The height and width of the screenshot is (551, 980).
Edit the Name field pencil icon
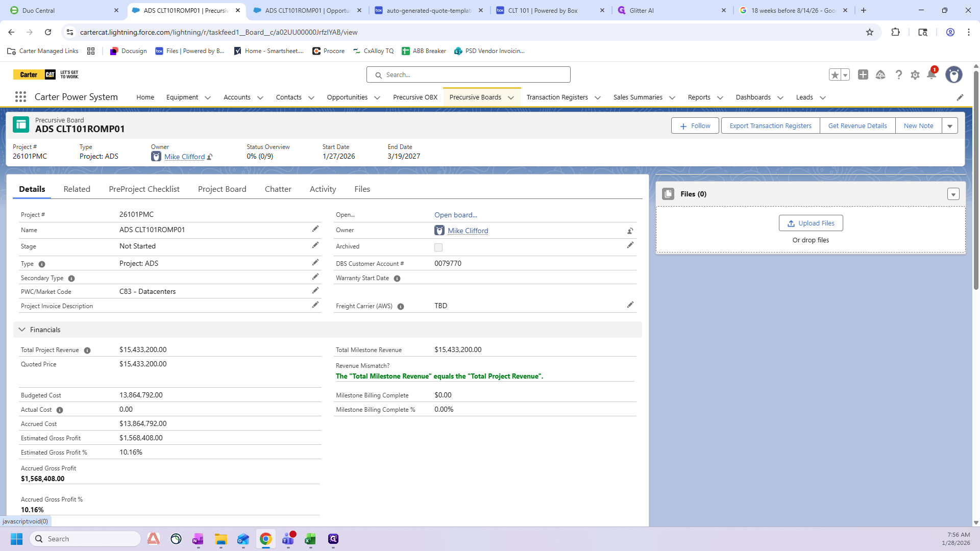315,229
